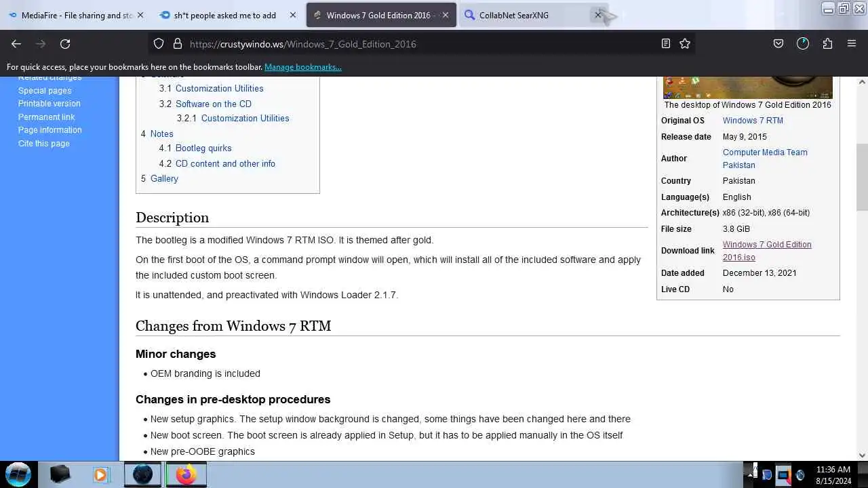Click the page vertical scrollbar thumb
The height and width of the screenshot is (488, 868).
pos(862,178)
